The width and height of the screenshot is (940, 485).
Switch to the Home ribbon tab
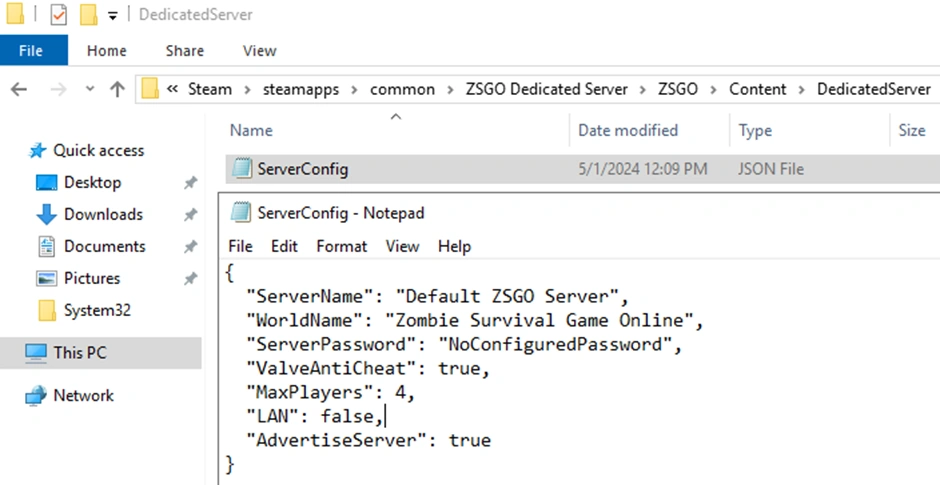(x=107, y=50)
